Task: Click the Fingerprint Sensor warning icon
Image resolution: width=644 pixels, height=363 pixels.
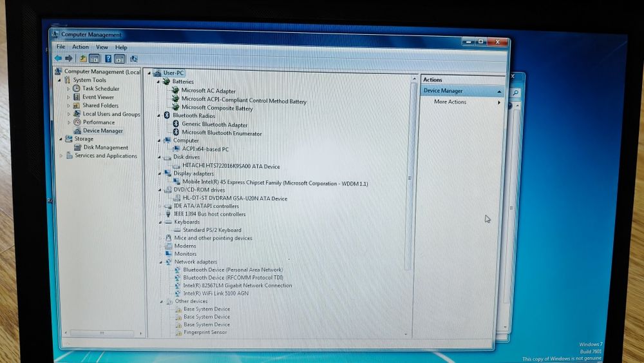Action: (x=178, y=332)
